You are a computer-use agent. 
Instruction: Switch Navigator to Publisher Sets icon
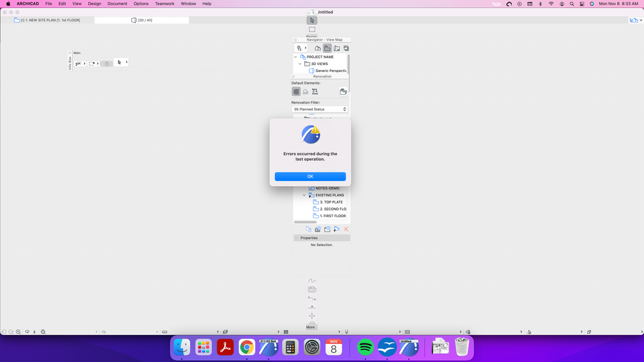(346, 48)
